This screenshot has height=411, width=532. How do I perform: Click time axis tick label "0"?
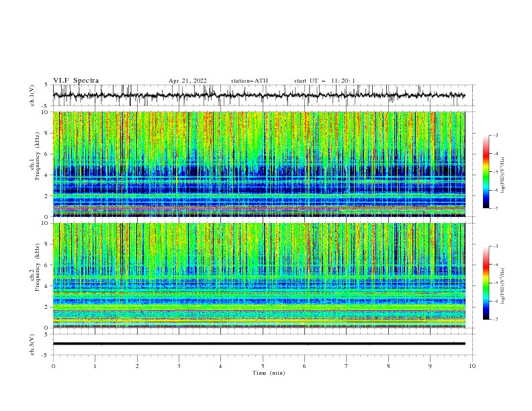53,366
